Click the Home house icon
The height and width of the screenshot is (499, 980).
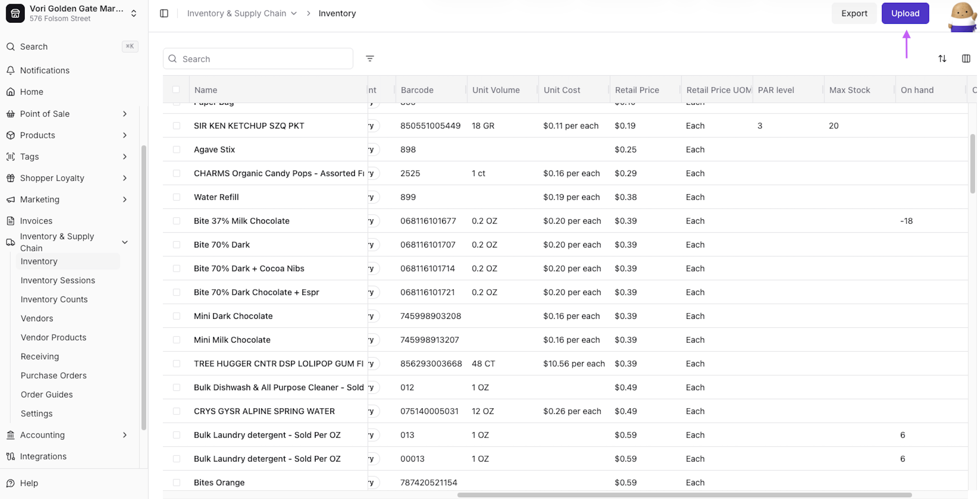11,92
